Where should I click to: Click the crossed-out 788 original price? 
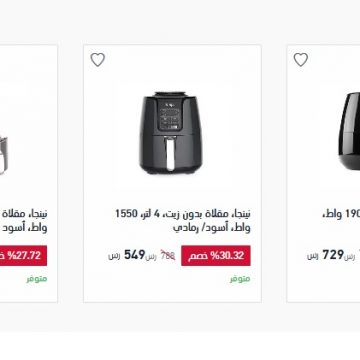coord(168,255)
